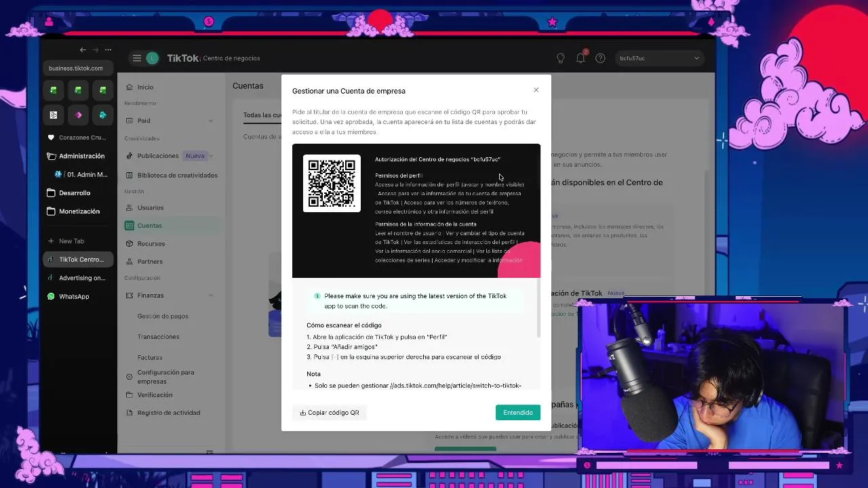Image resolution: width=868 pixels, height=488 pixels.
Task: Open the teal pinned tab icon
Action: point(102,115)
